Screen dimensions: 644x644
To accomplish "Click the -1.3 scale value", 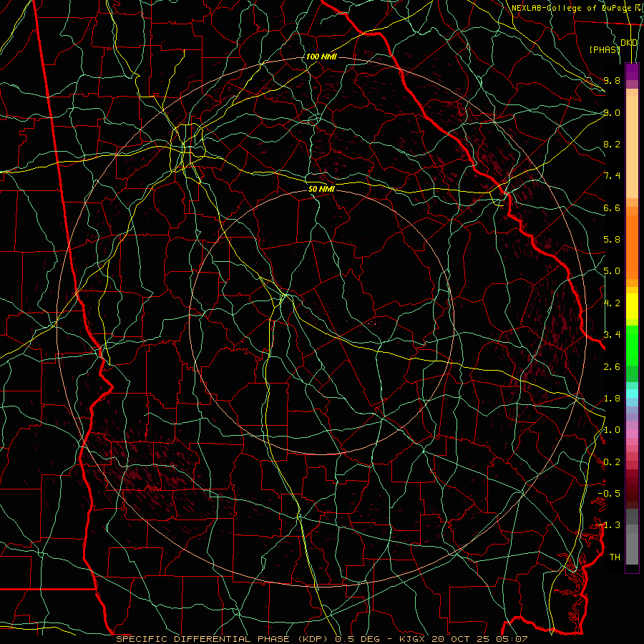I will pos(609,525).
